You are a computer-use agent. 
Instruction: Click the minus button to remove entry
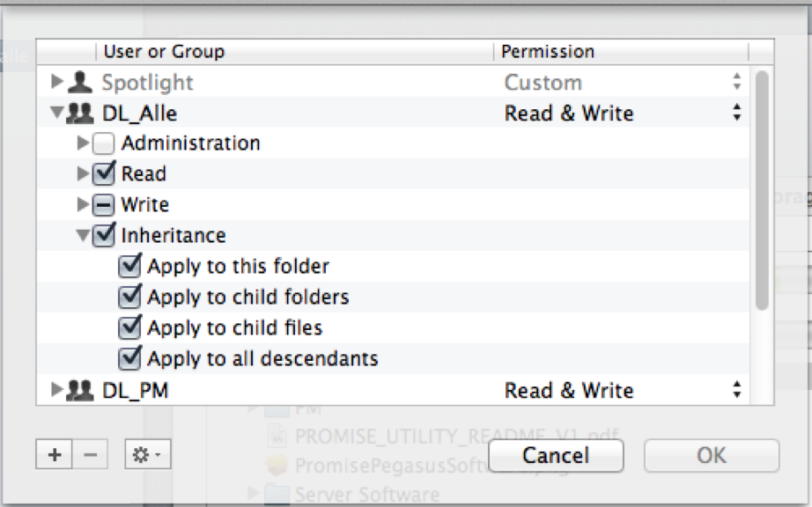[90, 455]
